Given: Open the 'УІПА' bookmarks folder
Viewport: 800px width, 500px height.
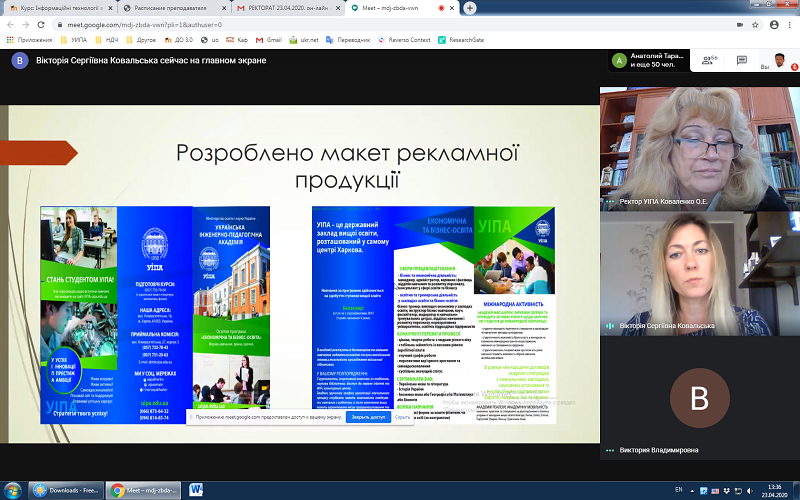Looking at the screenshot, I should click(74, 40).
